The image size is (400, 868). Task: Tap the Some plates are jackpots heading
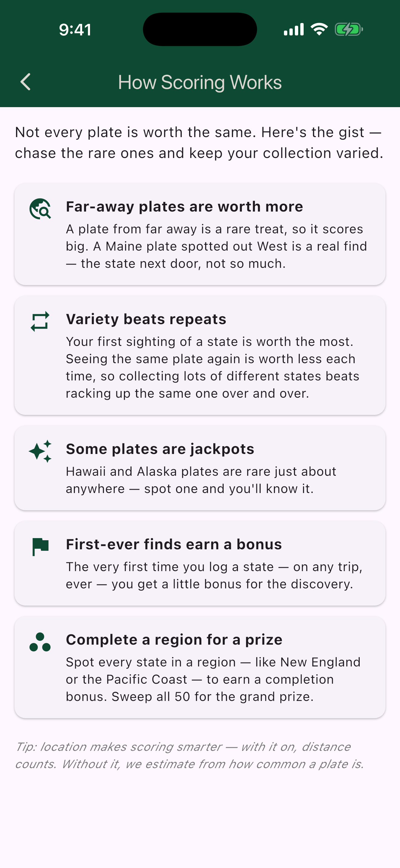click(160, 449)
